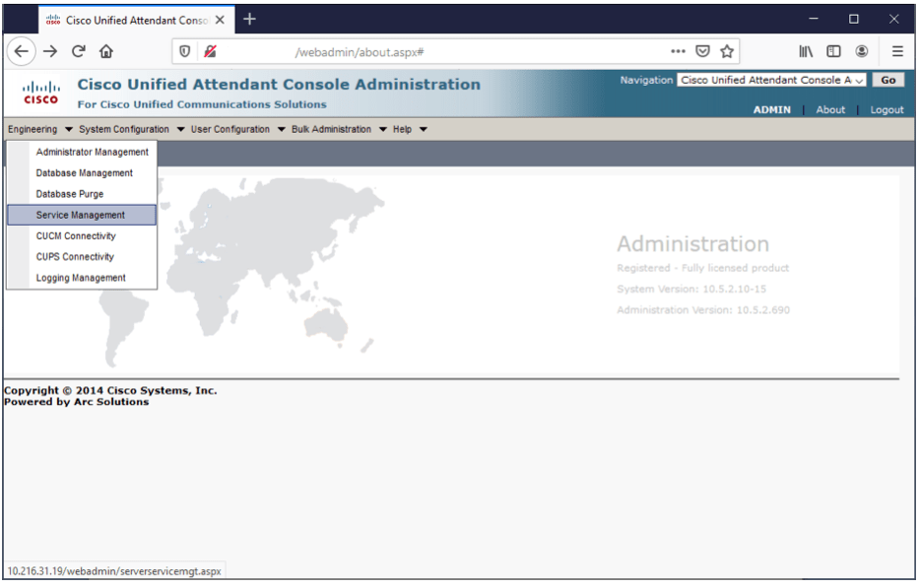Click the Administration Version 10.5.2.690 text
Viewport: 919px width, 588px height.
click(703, 310)
